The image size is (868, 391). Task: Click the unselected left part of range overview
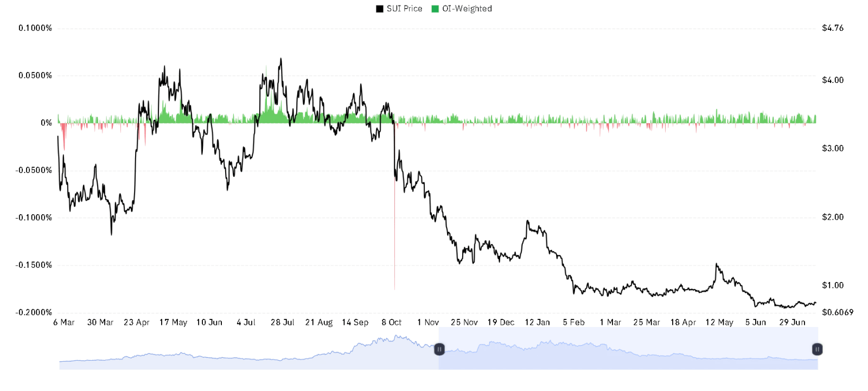click(249, 349)
